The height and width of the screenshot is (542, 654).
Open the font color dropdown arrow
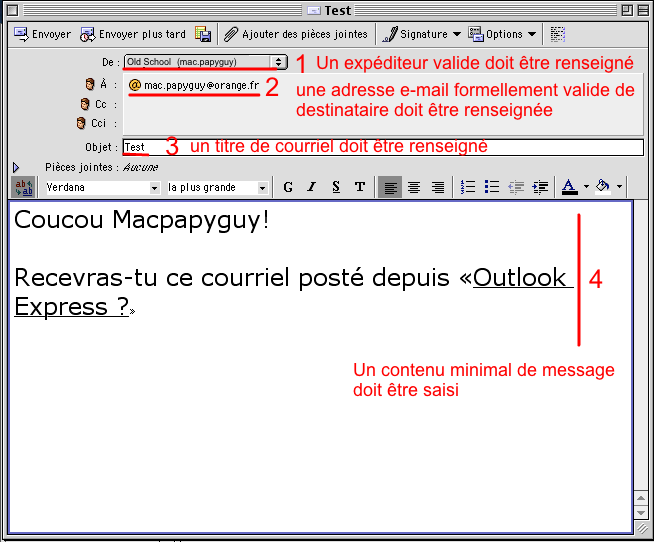(x=586, y=187)
